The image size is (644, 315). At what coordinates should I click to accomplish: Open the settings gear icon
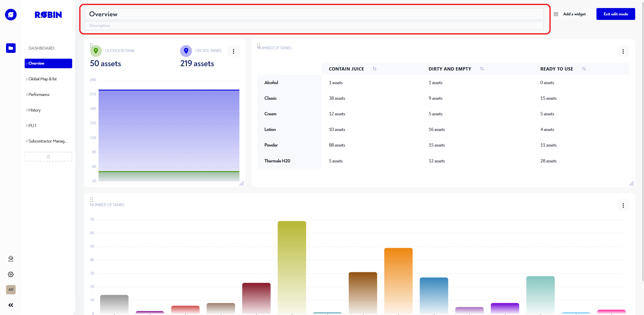(11, 274)
